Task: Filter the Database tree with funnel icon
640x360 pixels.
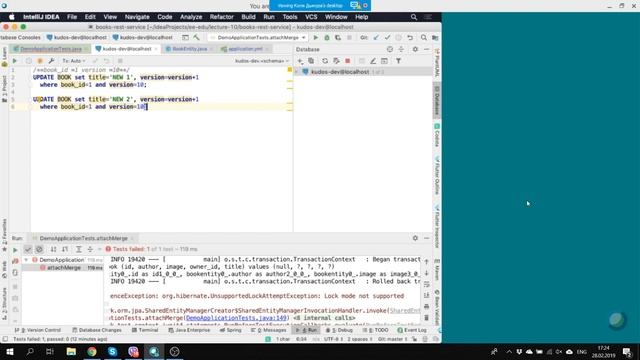Action: [x=398, y=61]
